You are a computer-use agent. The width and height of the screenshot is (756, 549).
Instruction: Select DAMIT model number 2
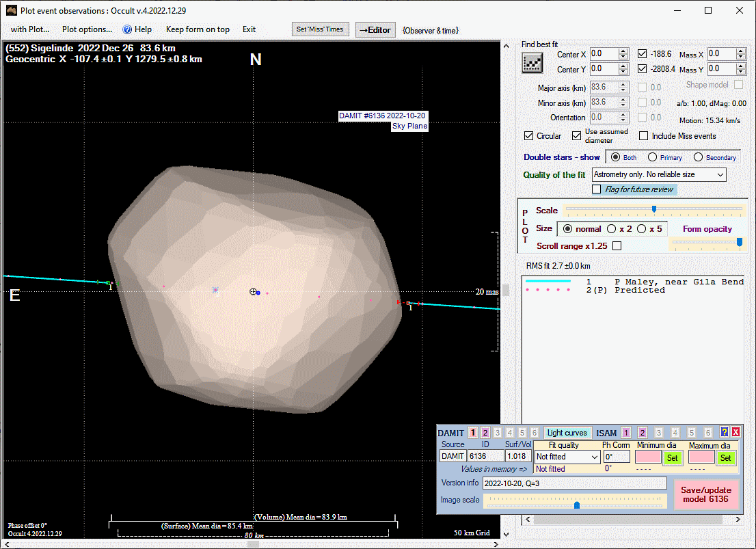[485, 433]
